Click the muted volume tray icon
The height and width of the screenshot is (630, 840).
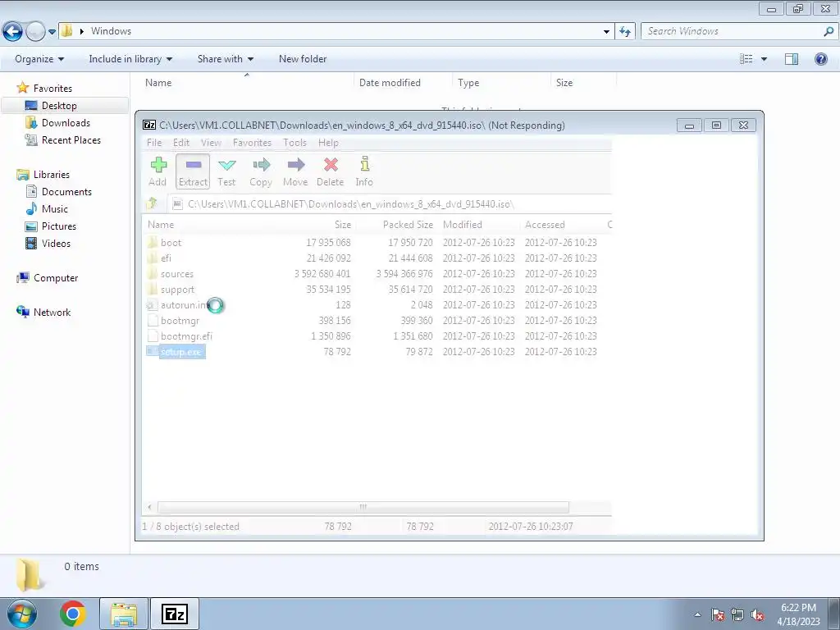click(x=757, y=614)
